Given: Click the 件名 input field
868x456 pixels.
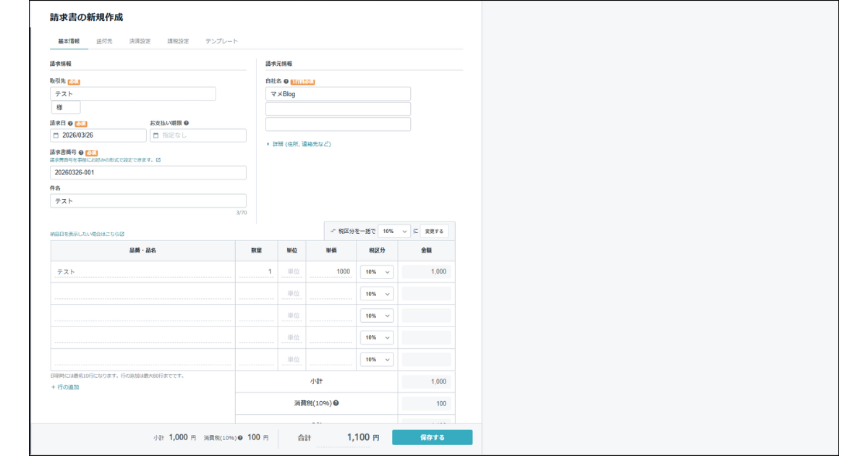Looking at the screenshot, I should [148, 201].
